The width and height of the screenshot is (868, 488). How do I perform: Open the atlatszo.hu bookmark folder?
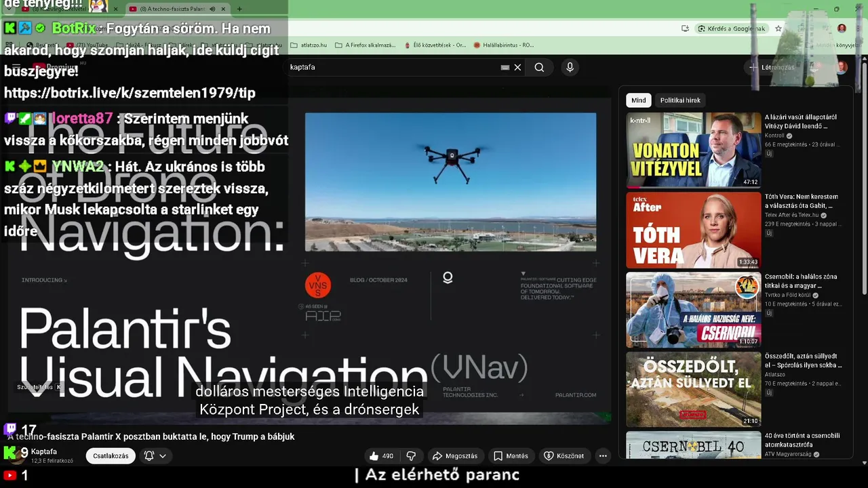[309, 45]
